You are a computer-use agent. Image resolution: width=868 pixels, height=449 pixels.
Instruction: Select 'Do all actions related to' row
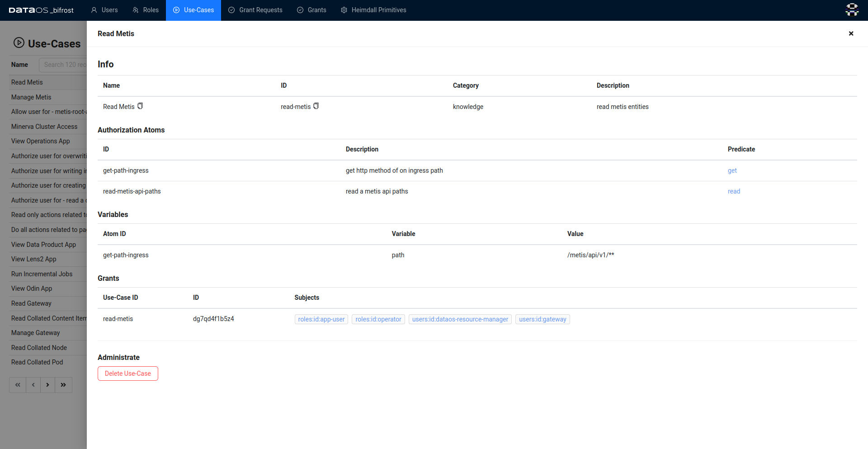[x=49, y=230]
